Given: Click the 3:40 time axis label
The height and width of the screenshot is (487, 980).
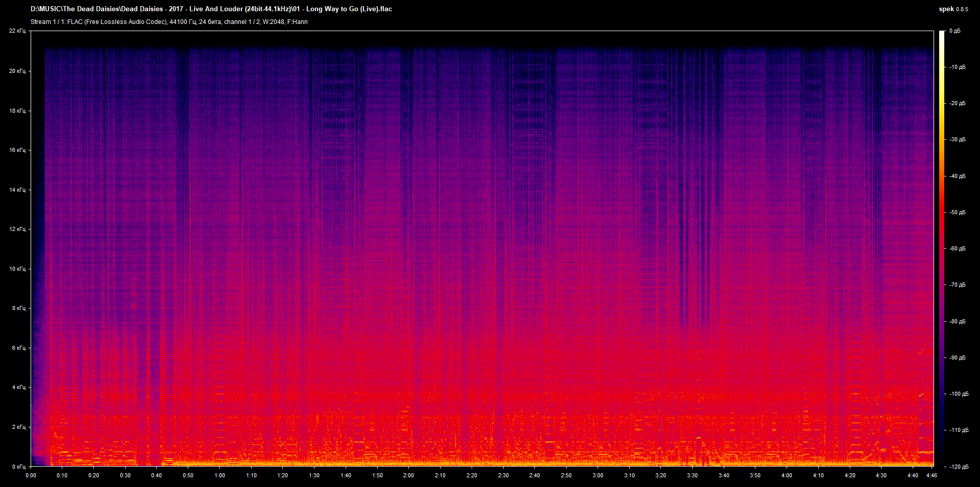Looking at the screenshot, I should coord(724,475).
